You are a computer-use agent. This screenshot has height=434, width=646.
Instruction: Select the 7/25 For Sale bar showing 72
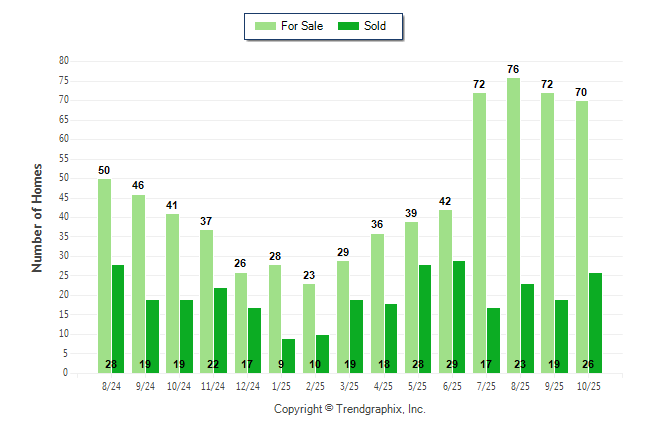click(x=479, y=233)
